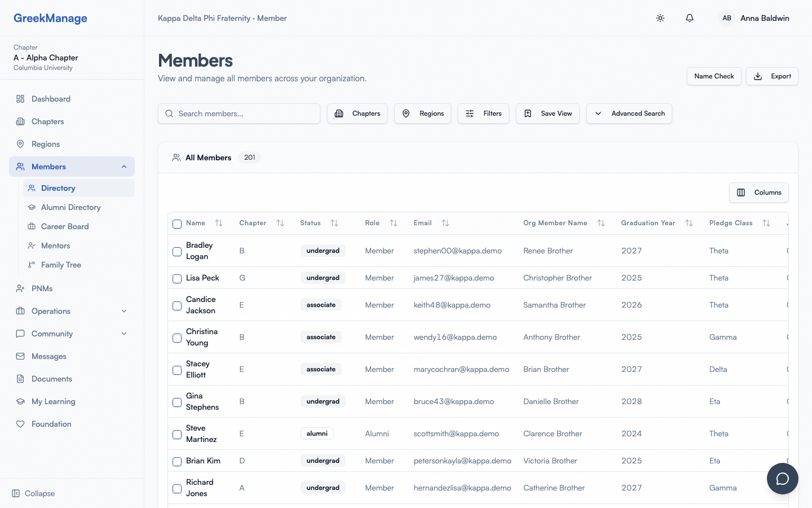Switch to the Alumni Directory view
Viewport: 812px width, 508px height.
(70, 207)
